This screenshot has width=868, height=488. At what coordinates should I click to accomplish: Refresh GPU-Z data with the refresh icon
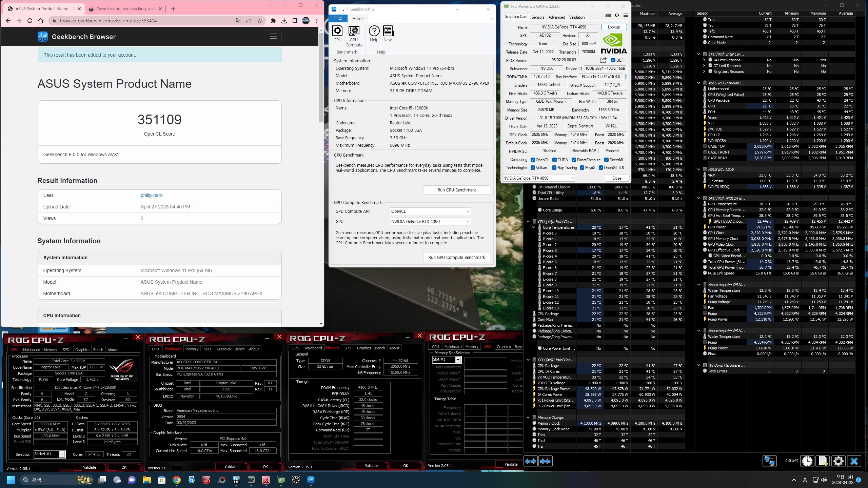[617, 16]
